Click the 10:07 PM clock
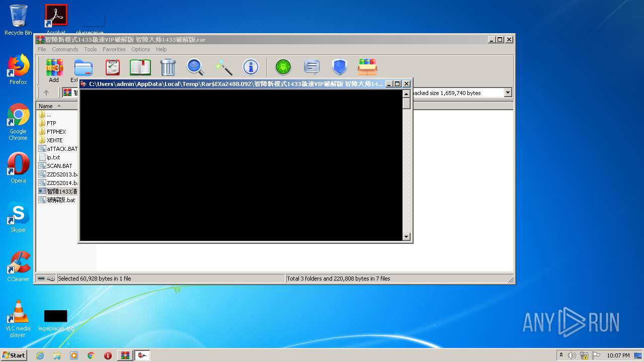This screenshot has width=644, height=362. 618,355
